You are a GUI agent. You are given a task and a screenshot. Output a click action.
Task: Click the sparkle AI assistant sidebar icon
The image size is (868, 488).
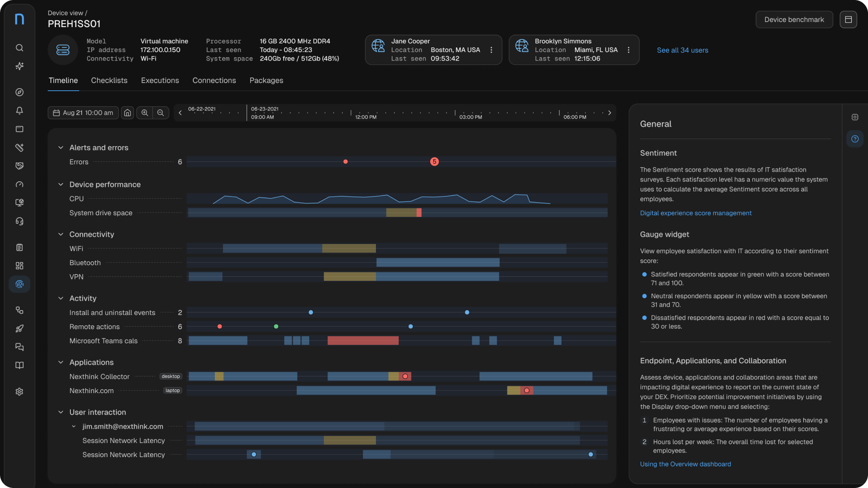tap(19, 66)
